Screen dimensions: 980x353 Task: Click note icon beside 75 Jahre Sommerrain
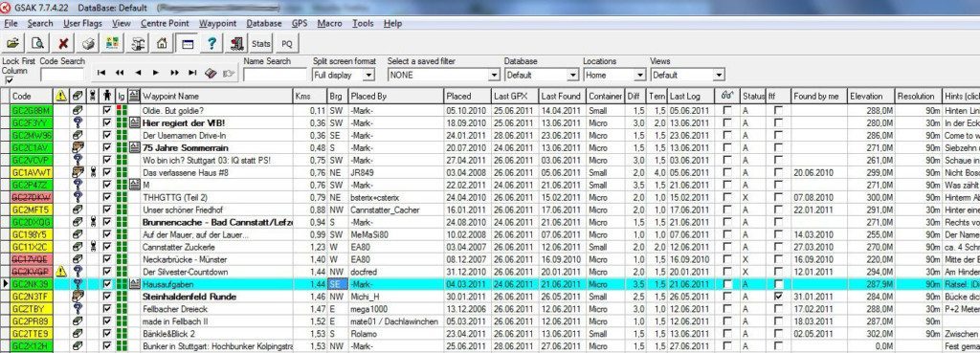(134, 147)
